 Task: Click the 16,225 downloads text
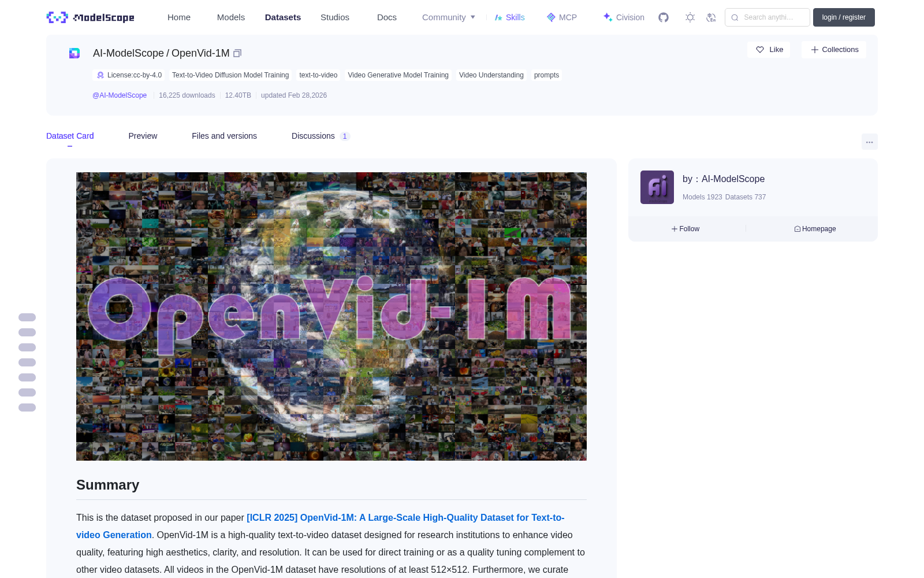(187, 95)
